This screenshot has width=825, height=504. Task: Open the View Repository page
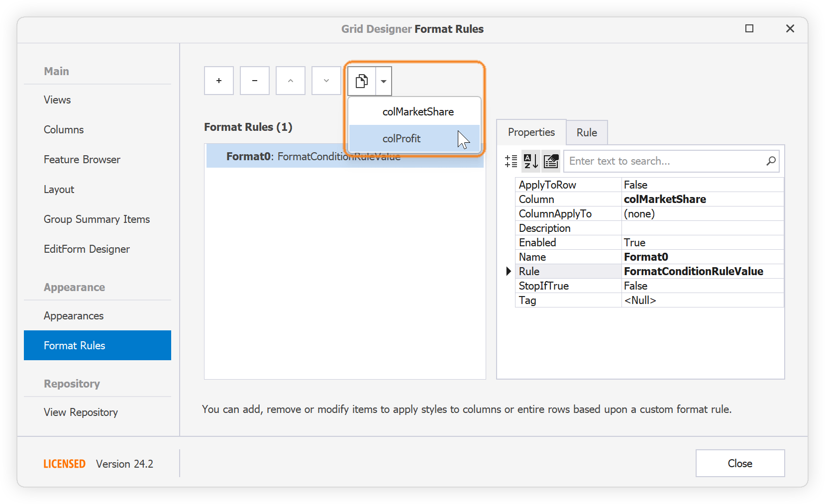80,412
